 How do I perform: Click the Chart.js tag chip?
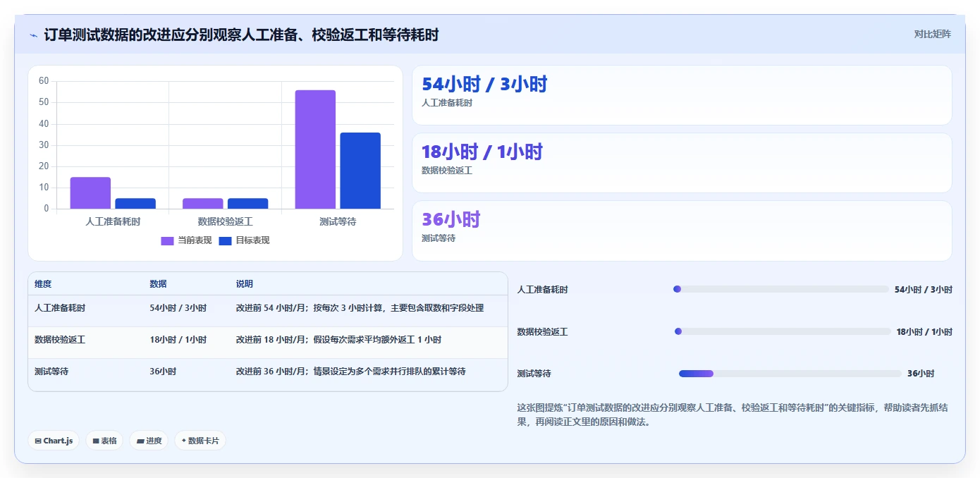click(54, 441)
